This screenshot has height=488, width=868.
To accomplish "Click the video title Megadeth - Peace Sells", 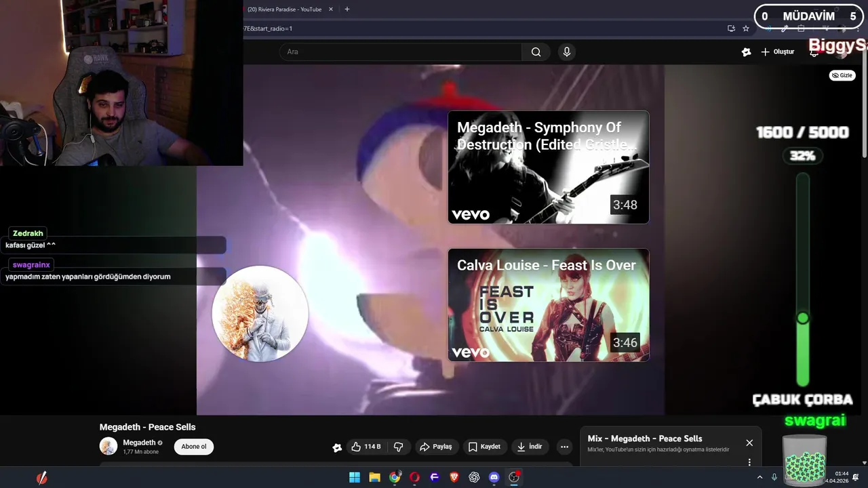I will [x=147, y=427].
